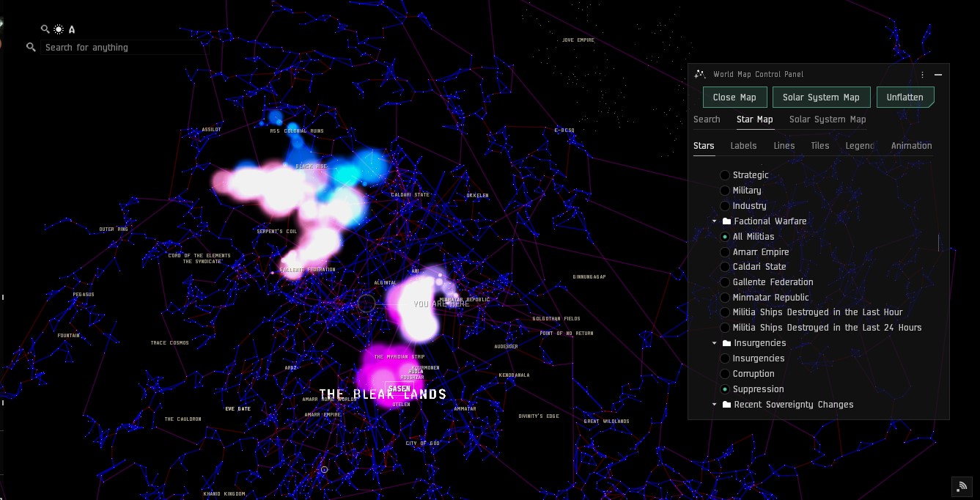
Task: Click the magnifier icon beside the search field
Action: (x=31, y=47)
